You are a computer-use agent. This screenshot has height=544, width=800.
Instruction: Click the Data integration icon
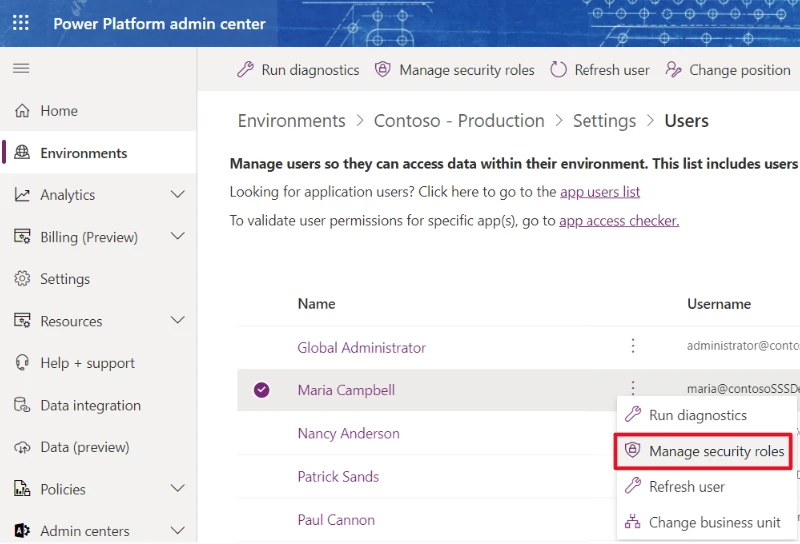click(22, 405)
